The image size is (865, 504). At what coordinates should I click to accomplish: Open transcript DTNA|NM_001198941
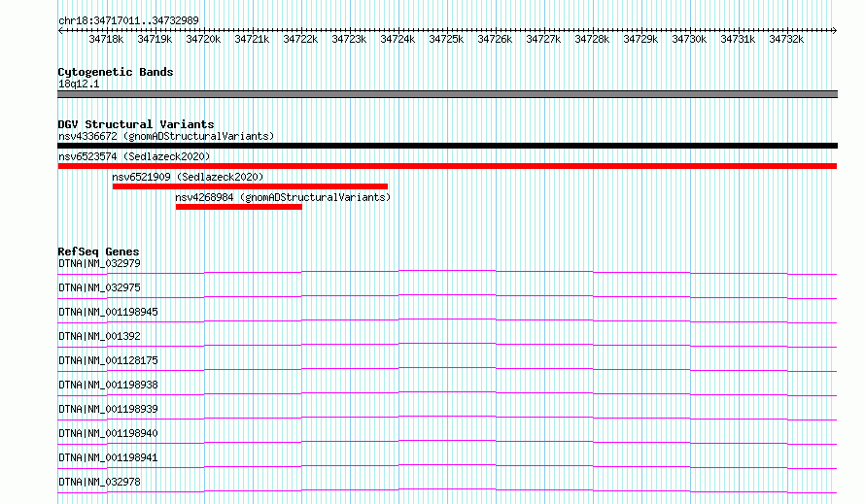pyautogui.click(x=108, y=457)
